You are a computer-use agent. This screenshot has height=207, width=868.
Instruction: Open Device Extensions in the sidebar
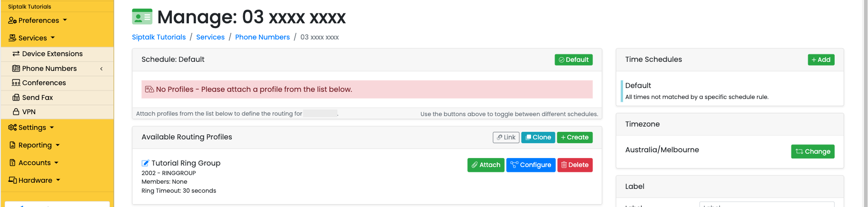[x=52, y=54]
